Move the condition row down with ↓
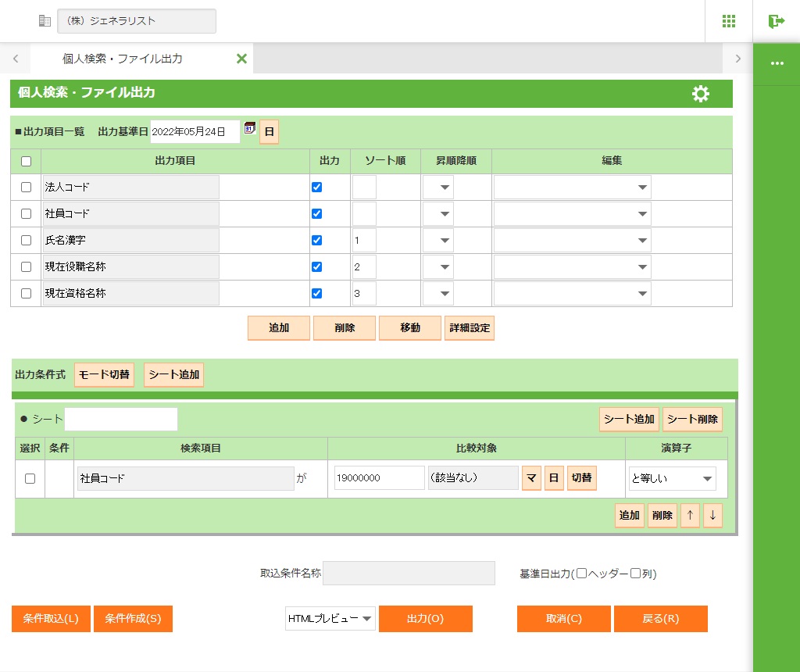The height and width of the screenshot is (672, 800). (x=712, y=516)
